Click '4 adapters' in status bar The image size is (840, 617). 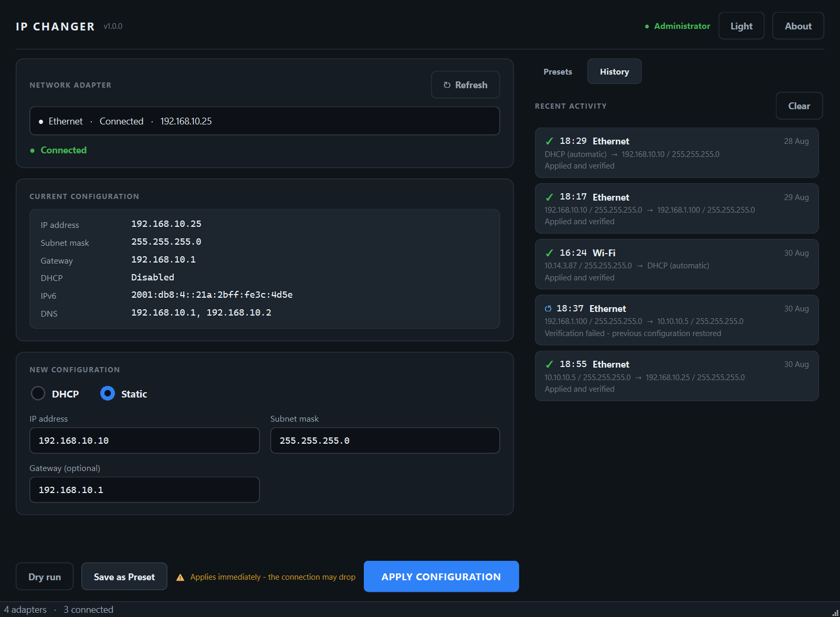click(x=25, y=610)
